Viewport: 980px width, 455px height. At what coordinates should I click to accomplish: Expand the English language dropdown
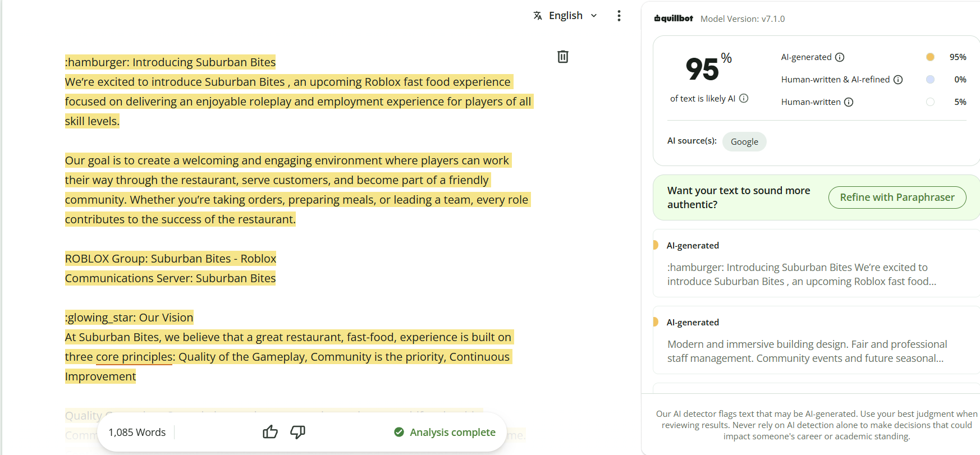point(566,16)
